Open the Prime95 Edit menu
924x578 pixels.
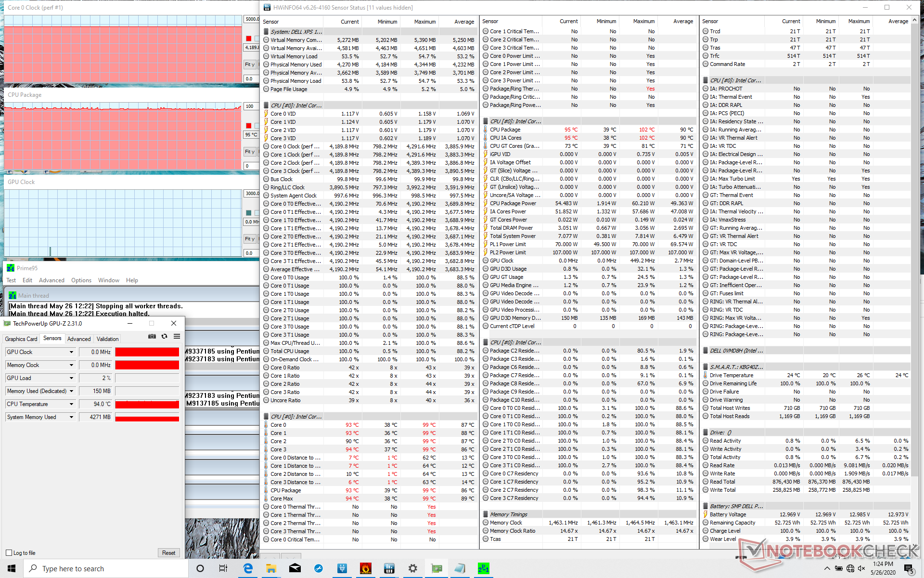27,280
